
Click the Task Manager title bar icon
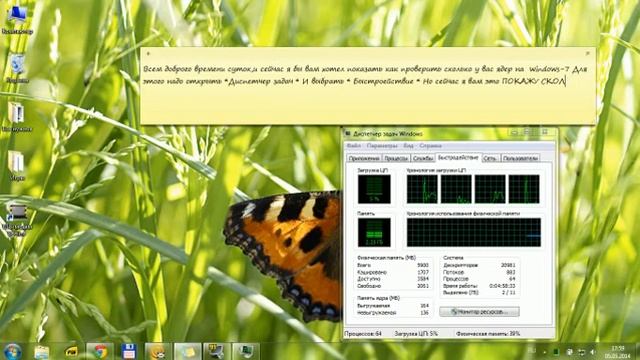(x=348, y=133)
